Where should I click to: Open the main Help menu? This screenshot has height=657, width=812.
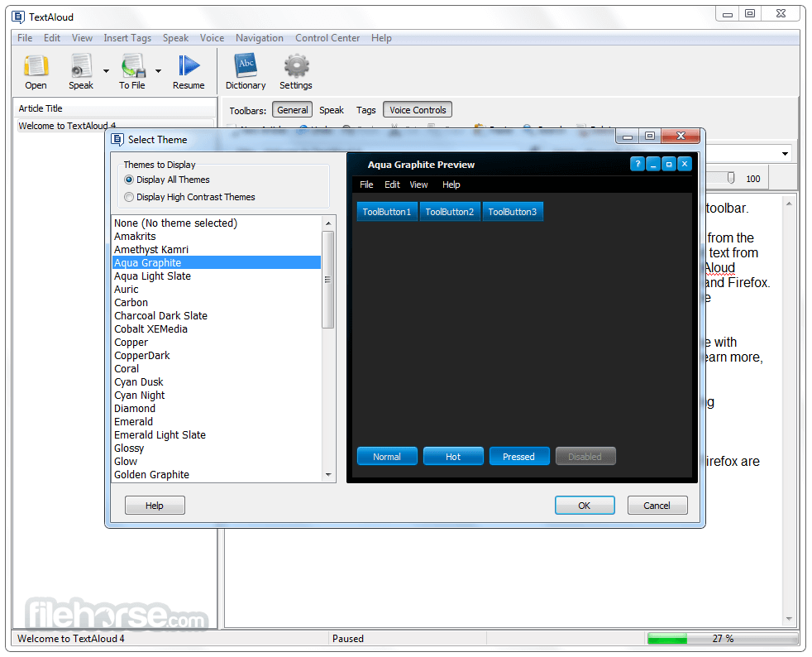pos(381,38)
